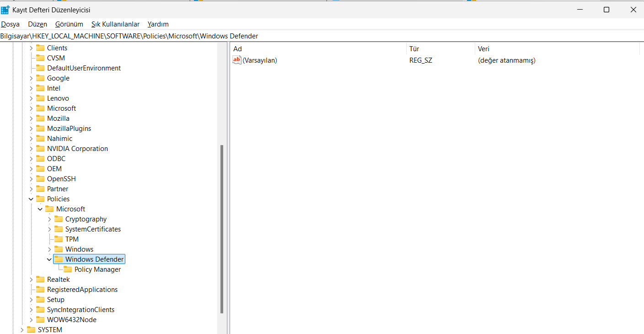Click the CVSM folder icon
This screenshot has width=644, height=334.
(40, 58)
